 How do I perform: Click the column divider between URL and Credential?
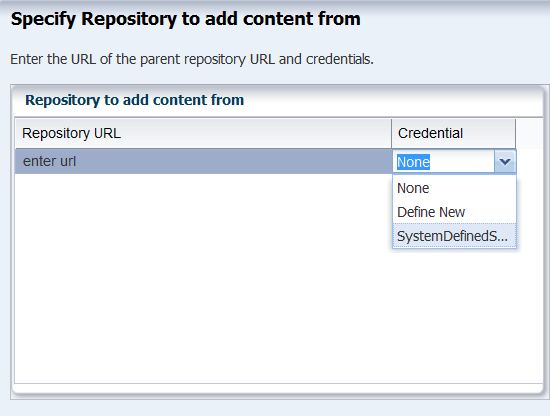pos(391,133)
